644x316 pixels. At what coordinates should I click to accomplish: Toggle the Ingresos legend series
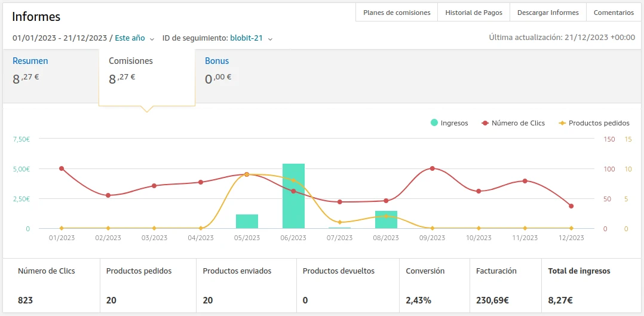point(449,123)
